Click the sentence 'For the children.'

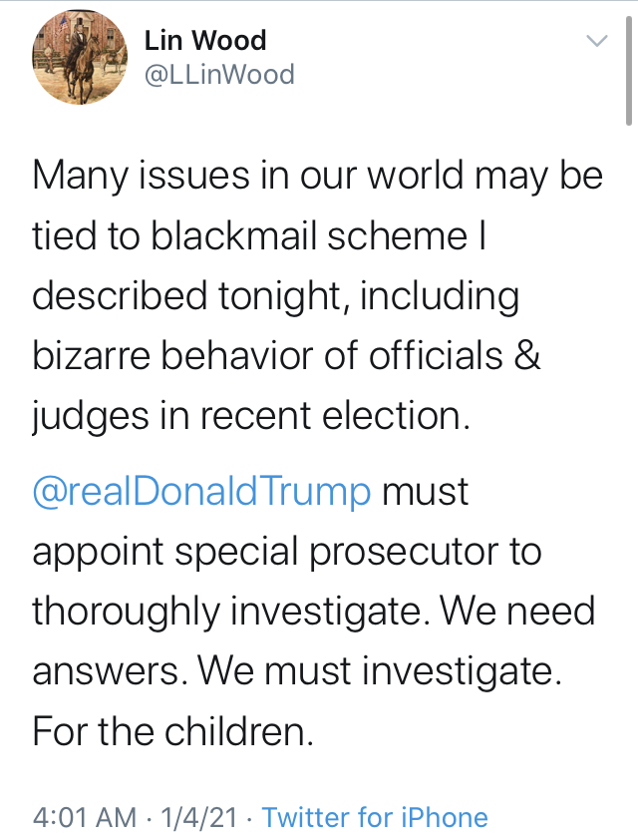pos(172,732)
